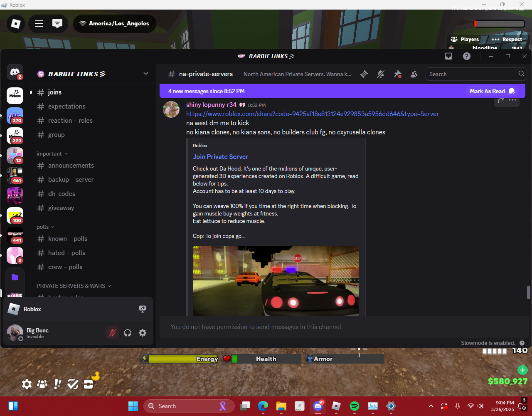Click the in-game Energy bar
Image resolution: width=532 pixels, height=416 pixels.
[x=179, y=359]
